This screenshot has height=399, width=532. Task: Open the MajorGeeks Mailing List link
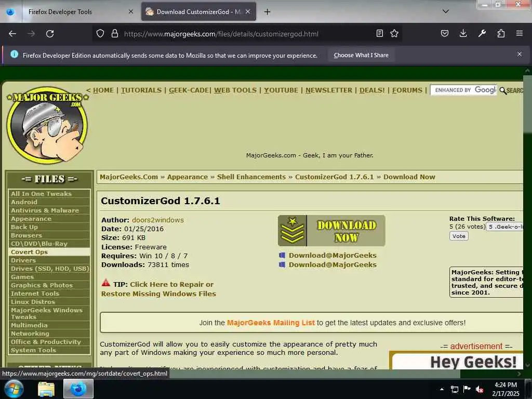point(271,323)
